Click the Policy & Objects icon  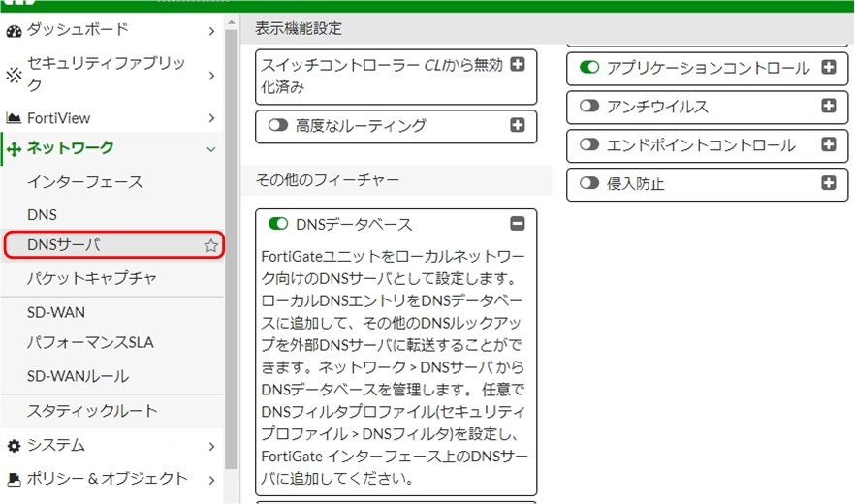(x=14, y=480)
